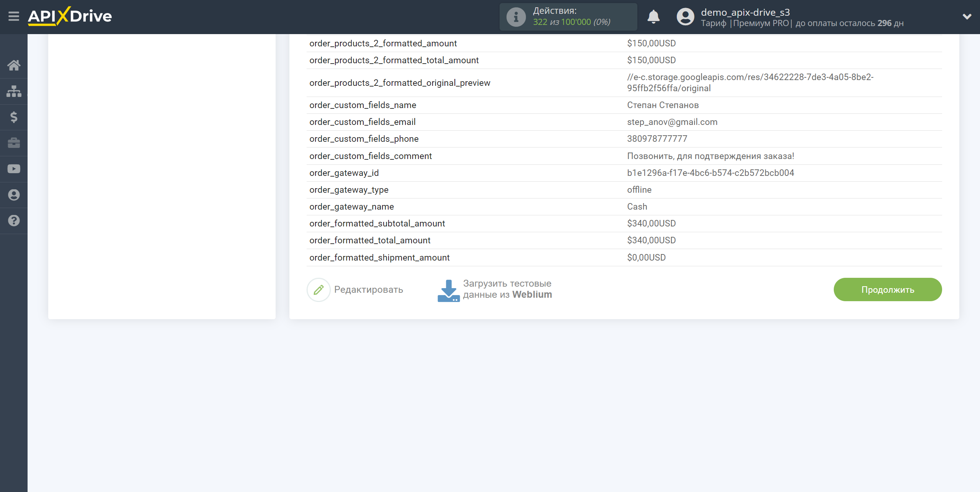Click the step_anov@gmail.com value
The height and width of the screenshot is (492, 980).
coord(672,122)
